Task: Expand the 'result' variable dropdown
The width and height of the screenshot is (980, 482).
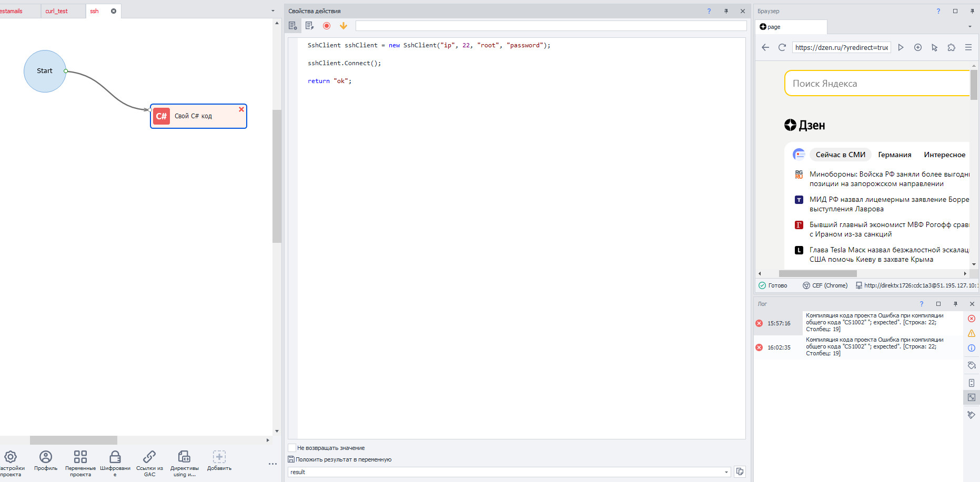Action: (x=726, y=472)
